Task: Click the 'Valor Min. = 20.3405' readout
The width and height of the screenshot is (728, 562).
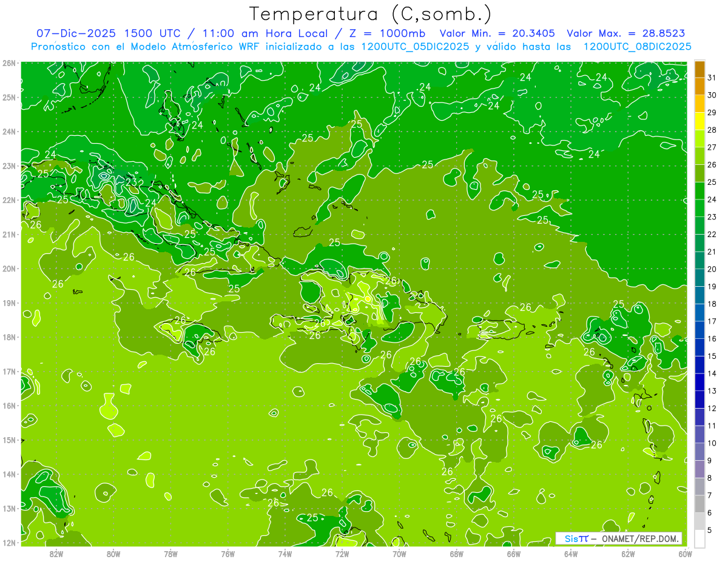Action: (497, 33)
